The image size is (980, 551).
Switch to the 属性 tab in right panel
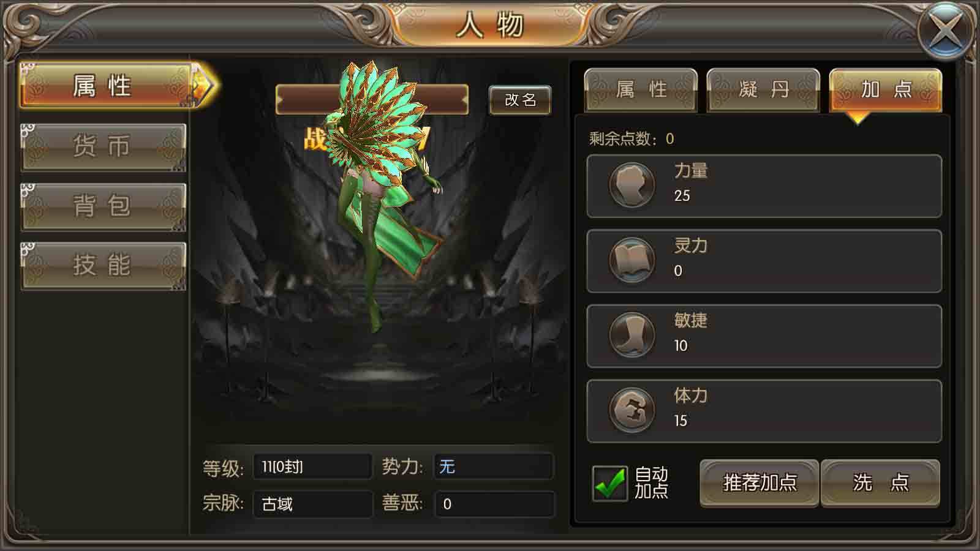point(641,90)
